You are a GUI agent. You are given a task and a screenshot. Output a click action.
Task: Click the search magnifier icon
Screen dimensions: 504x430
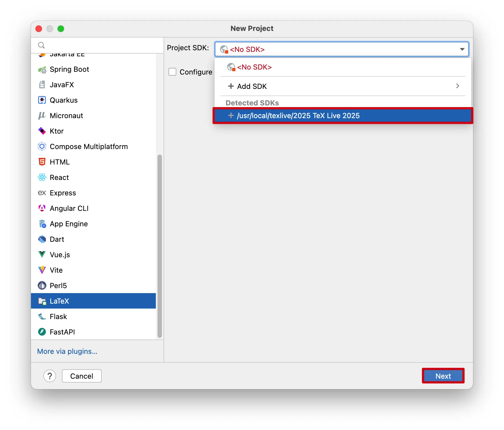pyautogui.click(x=41, y=45)
